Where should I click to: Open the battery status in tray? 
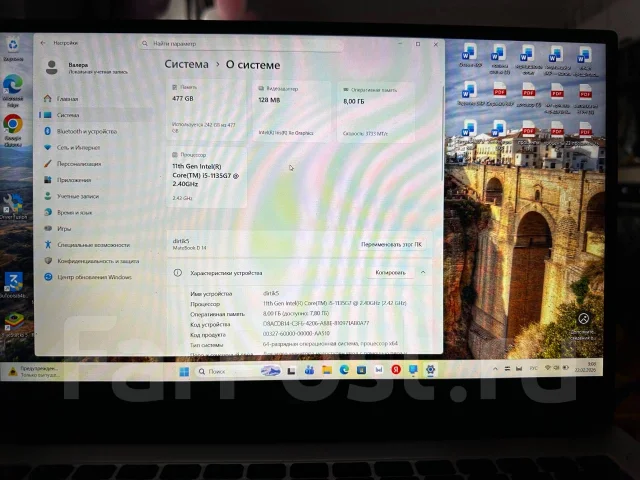(x=566, y=367)
